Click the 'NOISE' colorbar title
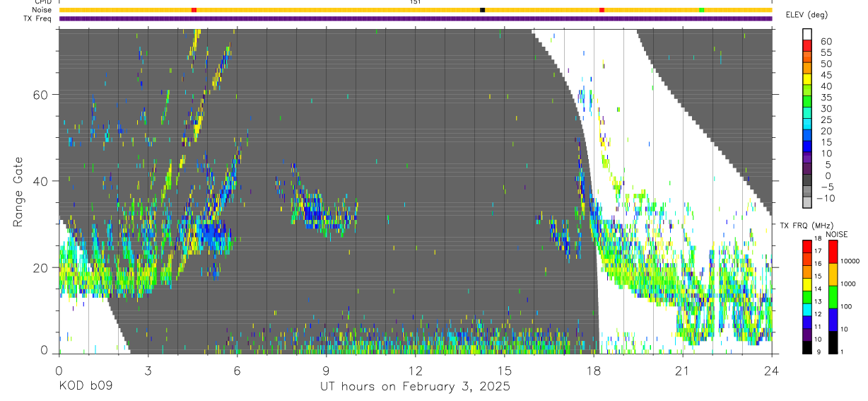 point(837,234)
